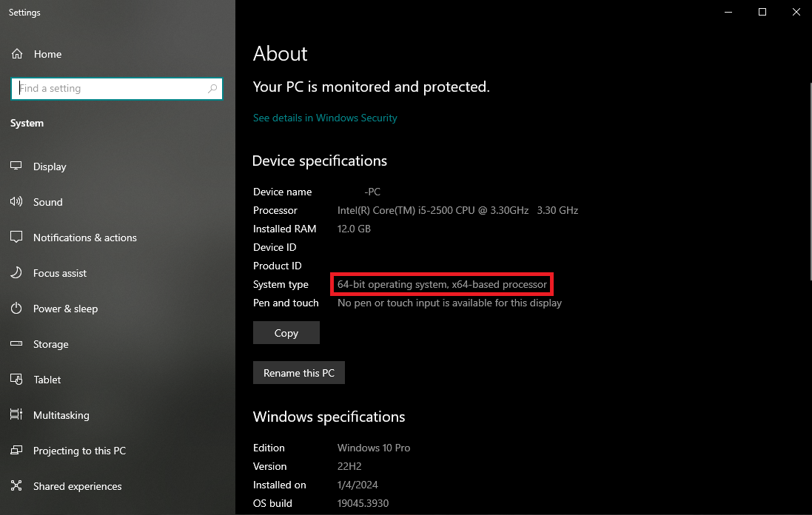Open See details in Windows Security link
This screenshot has height=515, width=812.
point(325,118)
